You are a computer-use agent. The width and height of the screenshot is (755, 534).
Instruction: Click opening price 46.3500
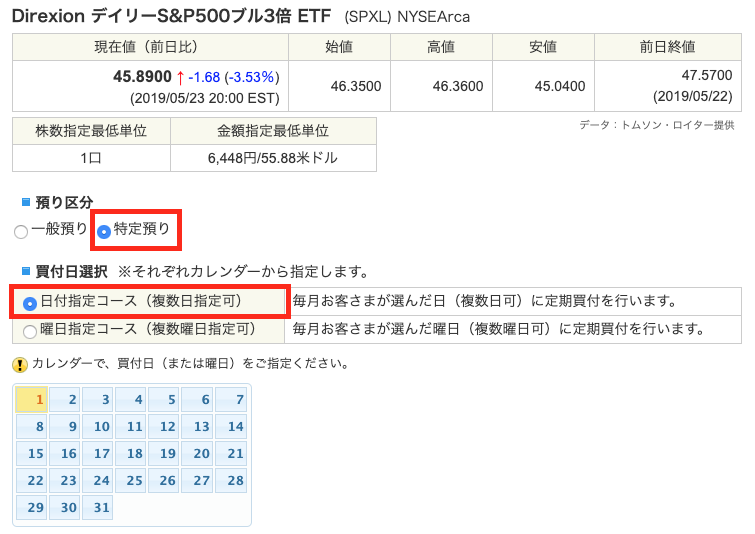(356, 86)
